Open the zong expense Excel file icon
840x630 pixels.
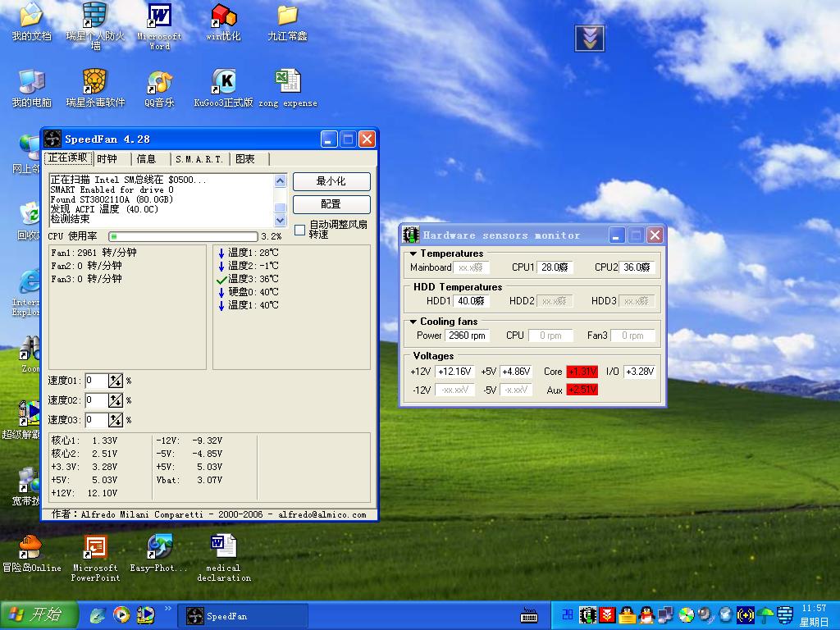coord(287,82)
